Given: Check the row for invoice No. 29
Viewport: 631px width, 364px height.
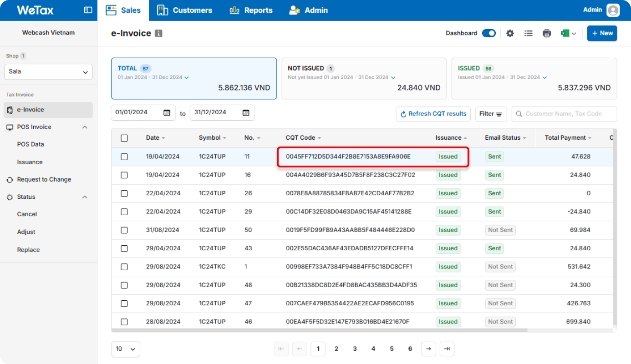Looking at the screenshot, I should [x=124, y=212].
